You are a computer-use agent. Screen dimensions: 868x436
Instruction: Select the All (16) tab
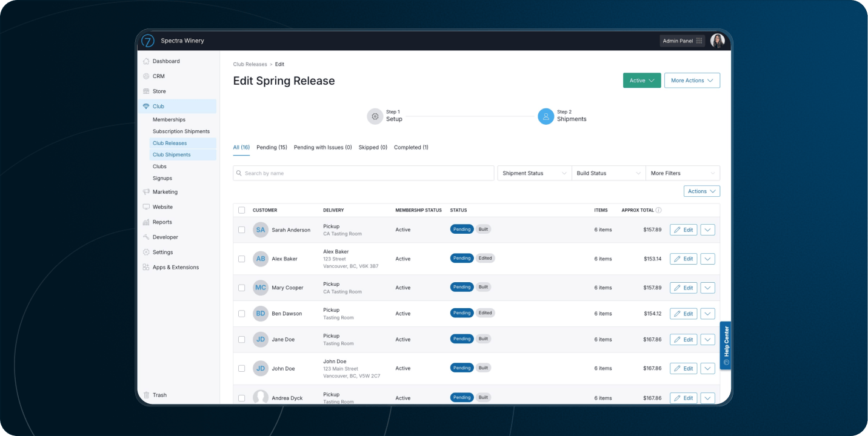[x=241, y=147]
